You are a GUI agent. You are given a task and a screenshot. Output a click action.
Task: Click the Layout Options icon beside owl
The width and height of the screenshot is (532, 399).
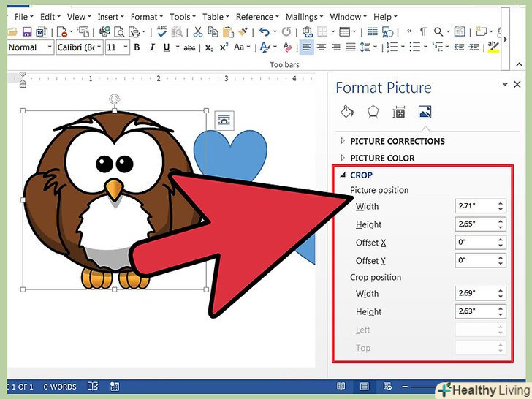pyautogui.click(x=224, y=120)
